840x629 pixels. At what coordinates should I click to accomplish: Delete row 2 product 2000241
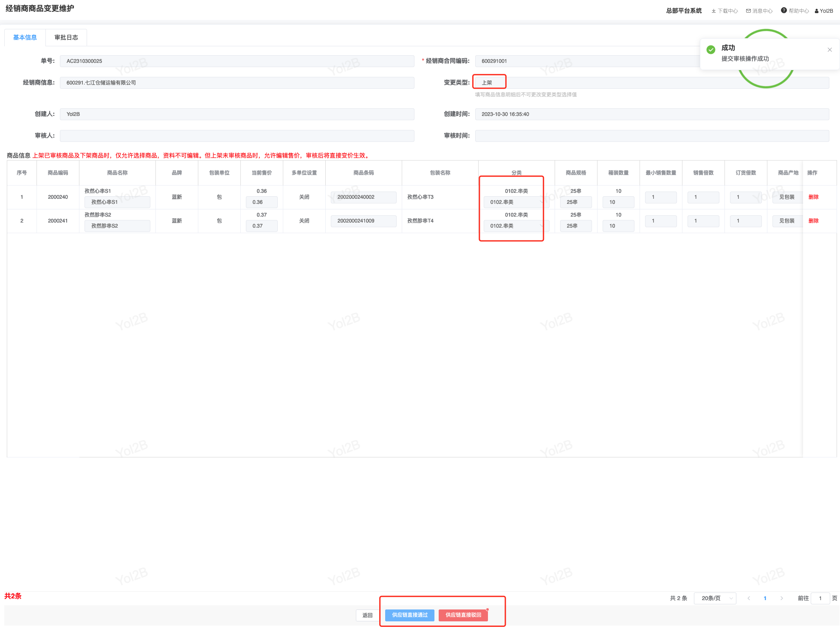(813, 221)
